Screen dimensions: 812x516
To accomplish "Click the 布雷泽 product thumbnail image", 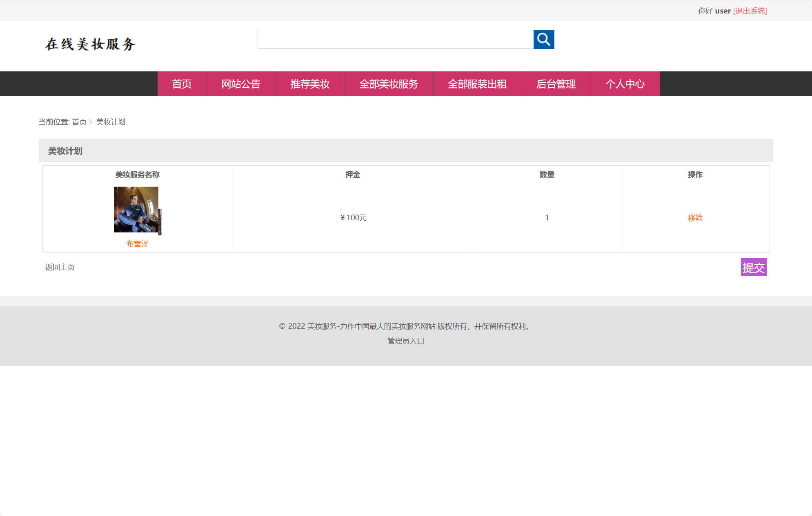I will click(x=137, y=210).
